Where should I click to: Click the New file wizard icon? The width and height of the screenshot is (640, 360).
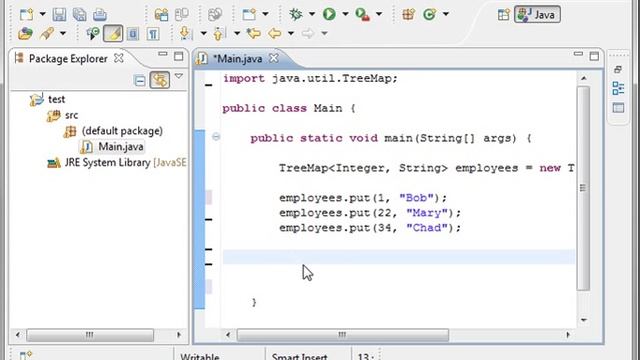tap(27, 15)
